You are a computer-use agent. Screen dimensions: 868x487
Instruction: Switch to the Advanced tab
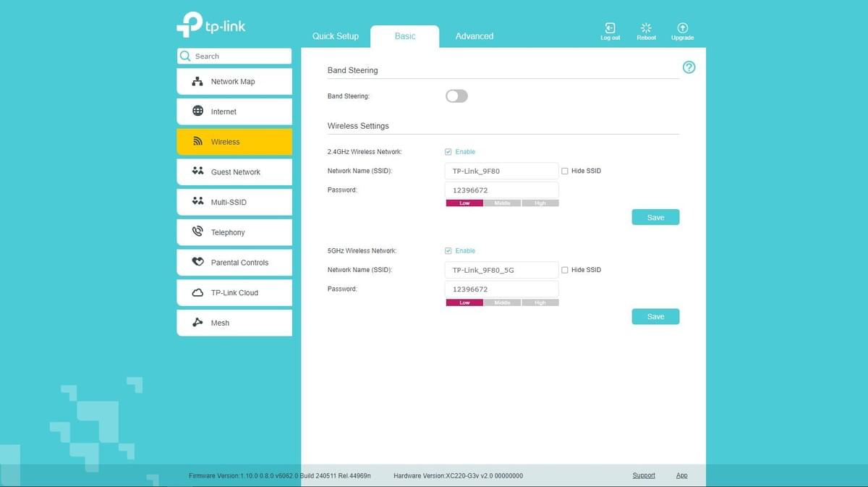coord(475,36)
